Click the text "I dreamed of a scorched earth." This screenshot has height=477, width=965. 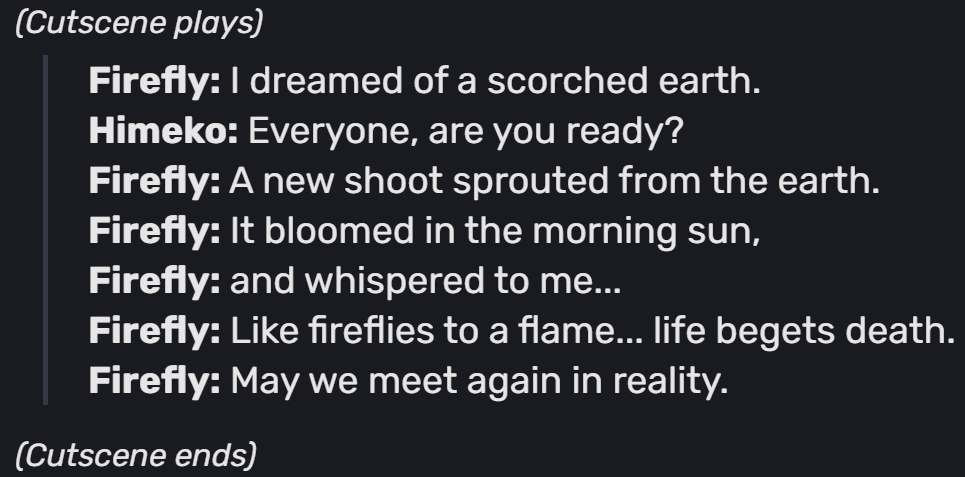point(495,81)
